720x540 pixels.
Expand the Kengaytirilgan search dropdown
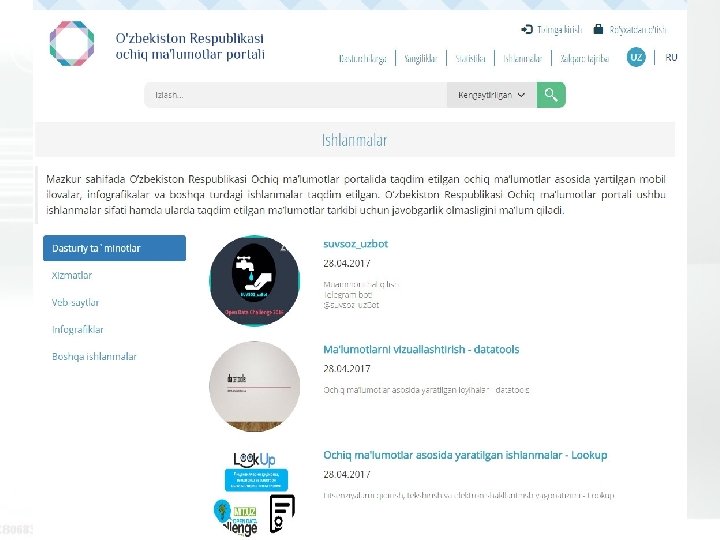click(491, 95)
